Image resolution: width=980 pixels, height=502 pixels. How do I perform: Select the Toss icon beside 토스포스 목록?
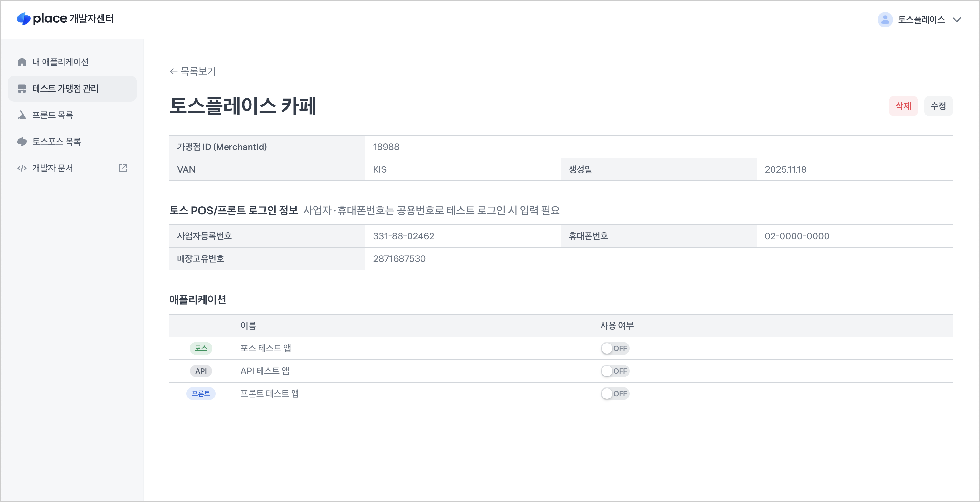coord(21,141)
